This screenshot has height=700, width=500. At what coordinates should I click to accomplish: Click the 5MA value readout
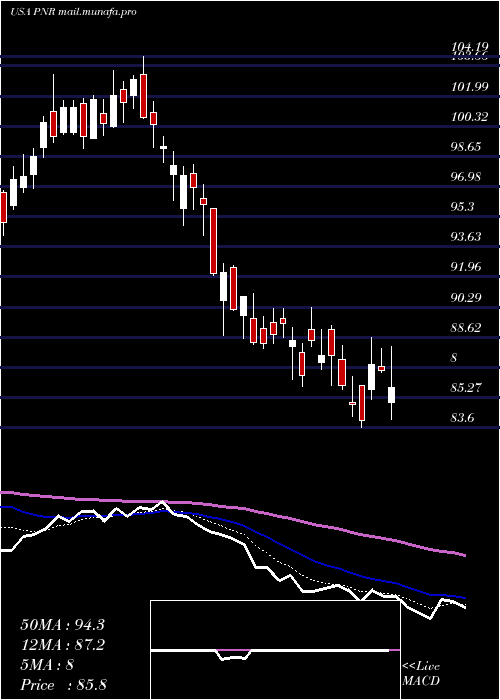47,665
